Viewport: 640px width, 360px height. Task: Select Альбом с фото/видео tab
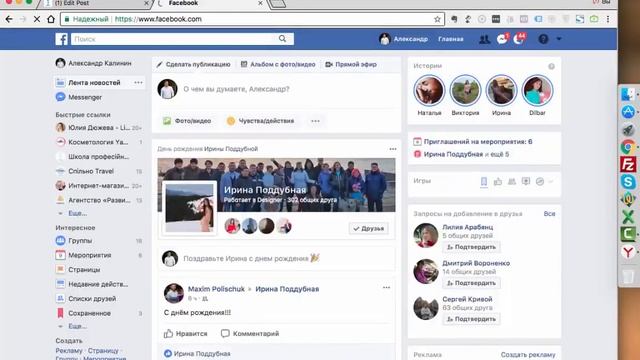click(278, 64)
